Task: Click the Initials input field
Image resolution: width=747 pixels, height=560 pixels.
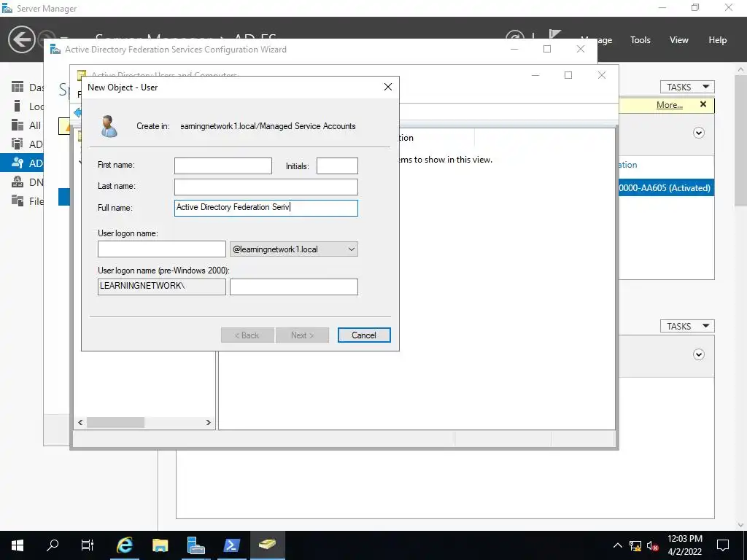Action: coord(337,166)
